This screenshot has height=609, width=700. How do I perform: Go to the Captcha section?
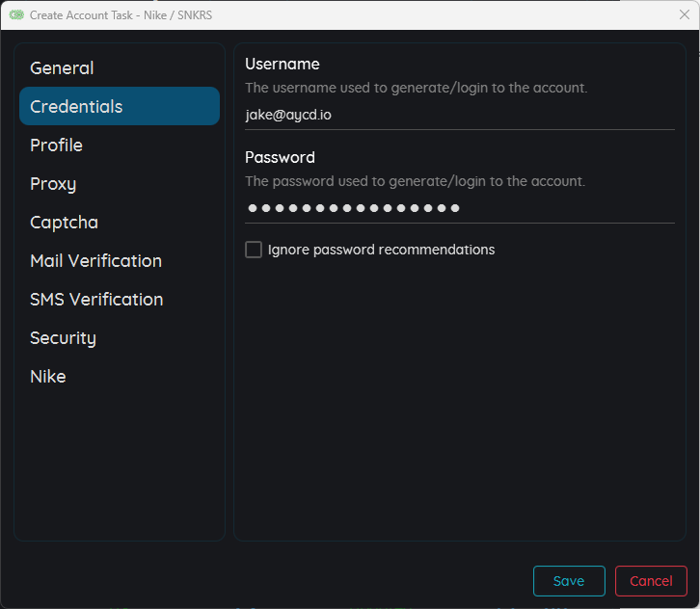pos(64,223)
